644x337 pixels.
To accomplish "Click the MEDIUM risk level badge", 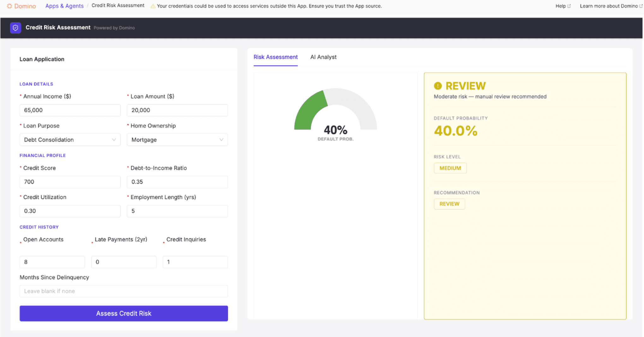I will tap(450, 168).
